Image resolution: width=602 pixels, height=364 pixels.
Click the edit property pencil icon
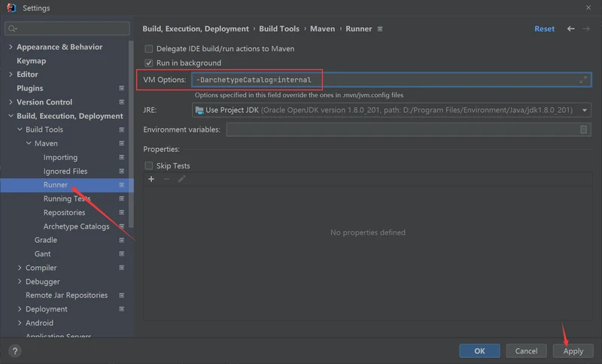(x=181, y=179)
